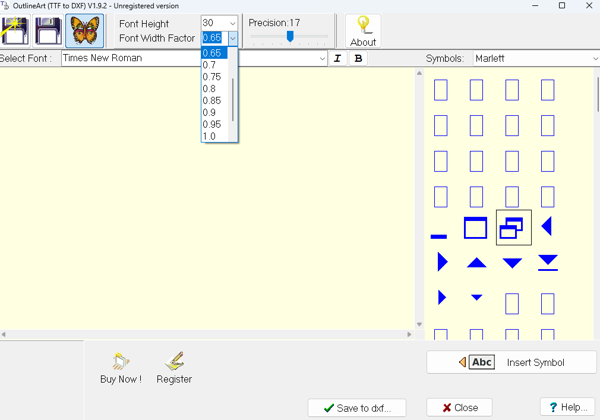Pick the left-pointing triangle symbol

click(x=547, y=228)
